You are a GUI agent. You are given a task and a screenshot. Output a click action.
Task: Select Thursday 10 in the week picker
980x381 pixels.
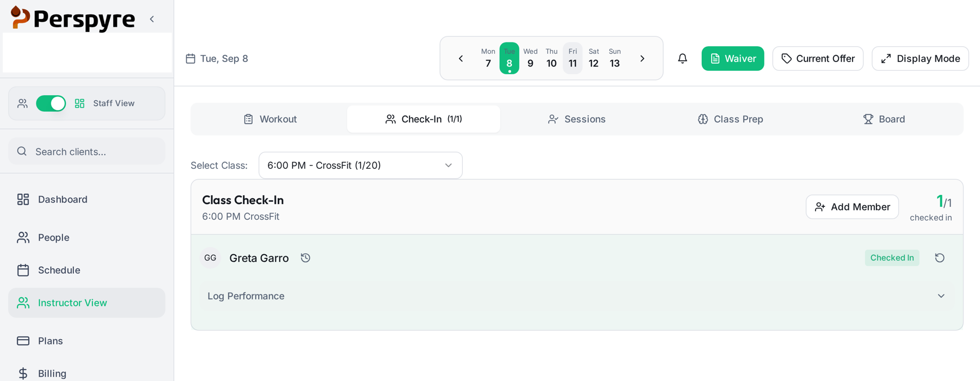click(552, 58)
